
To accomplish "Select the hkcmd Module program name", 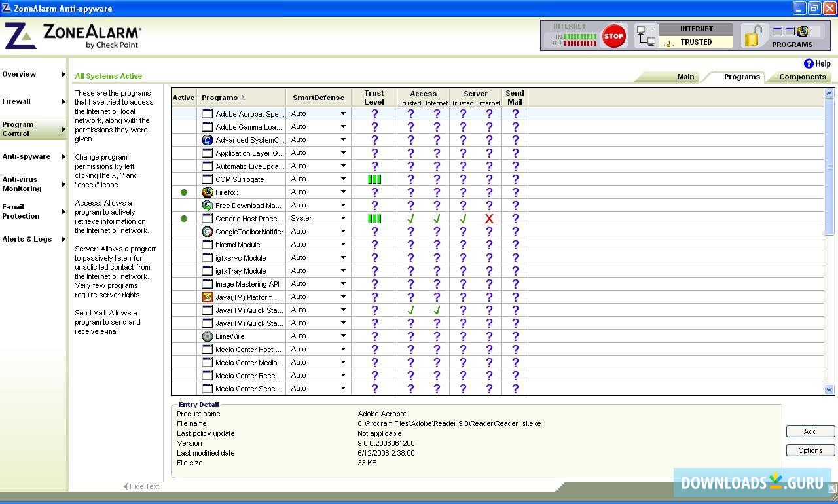I will click(x=238, y=245).
